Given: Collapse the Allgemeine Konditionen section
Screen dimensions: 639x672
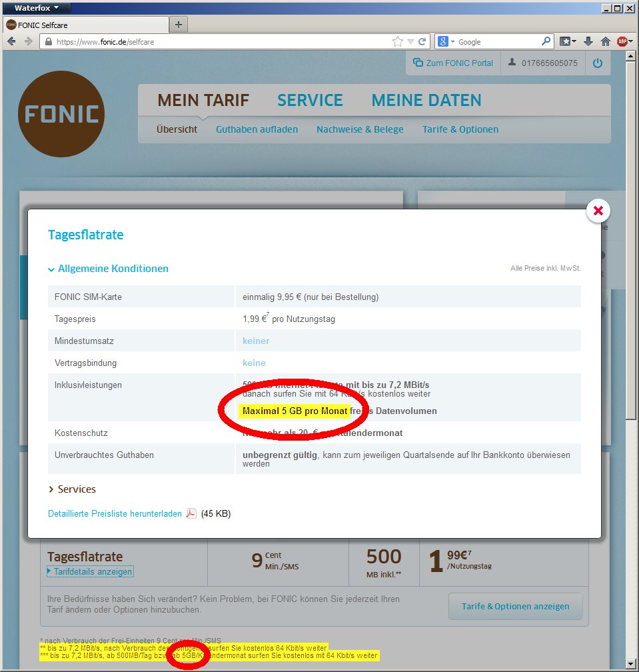Looking at the screenshot, I should coord(109,269).
